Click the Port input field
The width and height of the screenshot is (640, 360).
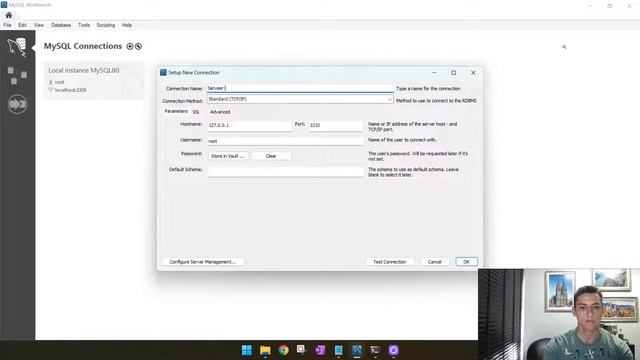tap(336, 125)
